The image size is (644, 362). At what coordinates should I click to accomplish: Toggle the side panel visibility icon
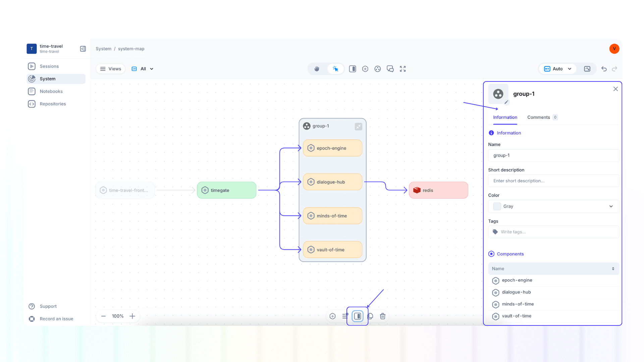click(353, 69)
